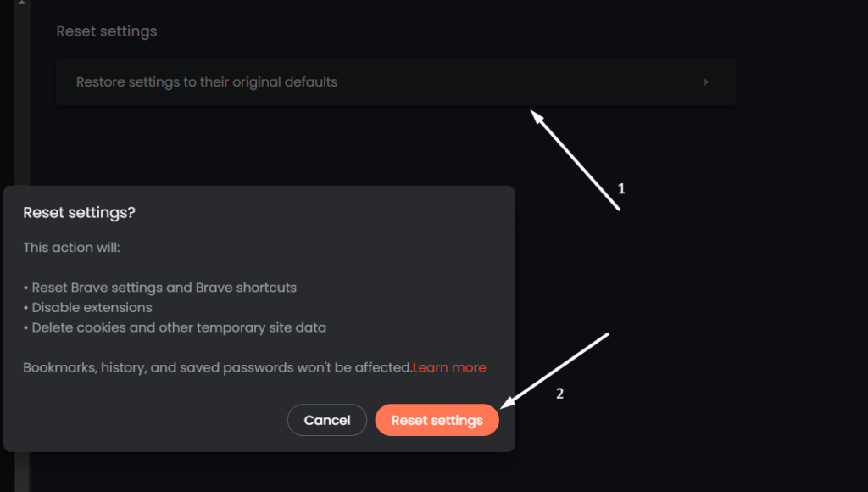Click the annotation number 1 label
The height and width of the screenshot is (492, 868).
pos(621,189)
